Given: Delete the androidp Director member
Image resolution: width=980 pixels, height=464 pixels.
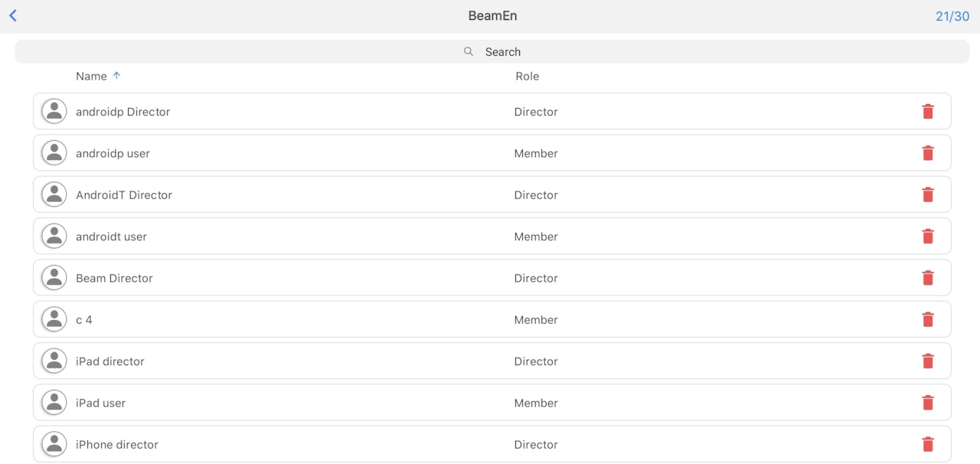Looking at the screenshot, I should pos(928,112).
